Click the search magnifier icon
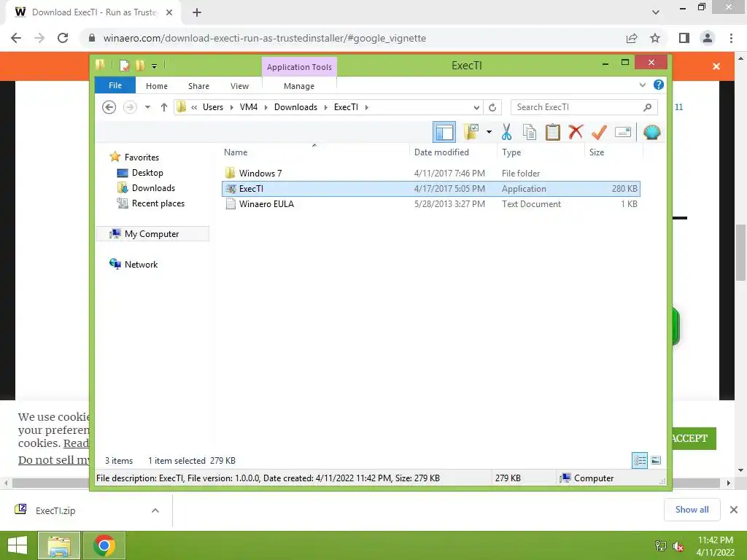 [648, 107]
